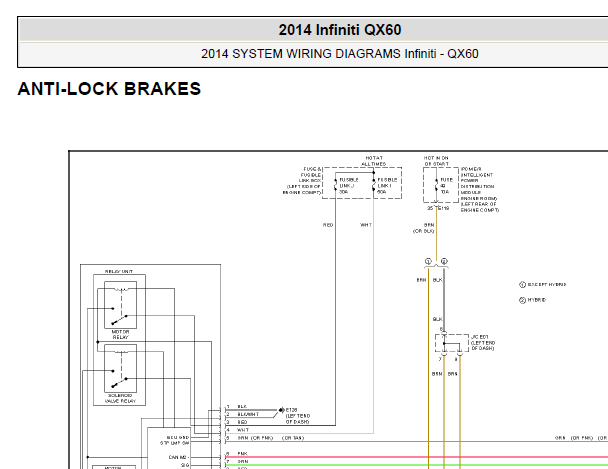Click the 'HOT IN ON OR START' label
608x469 pixels.
click(436, 161)
